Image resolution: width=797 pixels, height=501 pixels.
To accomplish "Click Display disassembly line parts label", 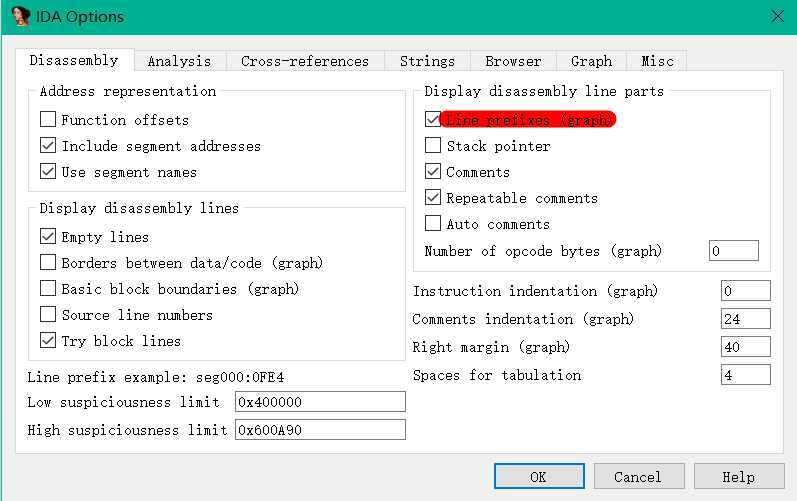I will (544, 91).
